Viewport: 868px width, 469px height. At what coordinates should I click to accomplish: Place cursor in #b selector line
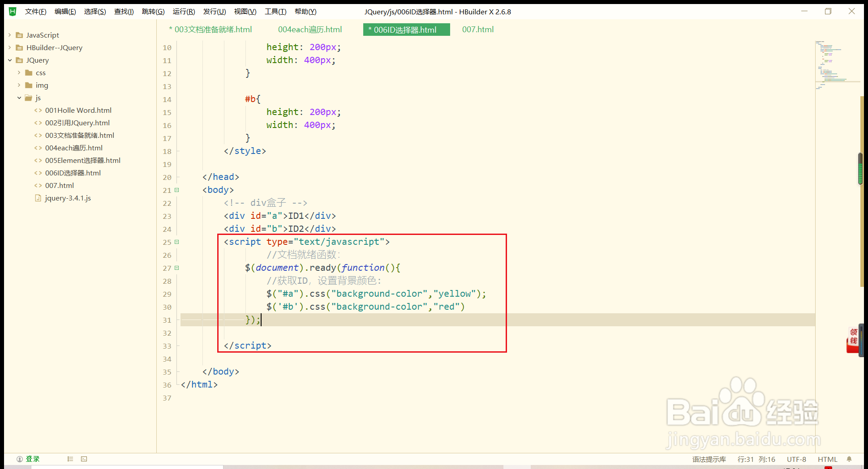[x=253, y=99]
